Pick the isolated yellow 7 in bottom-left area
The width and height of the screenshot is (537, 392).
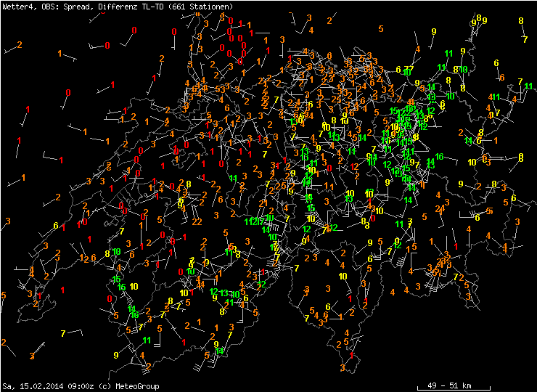pos(63,333)
